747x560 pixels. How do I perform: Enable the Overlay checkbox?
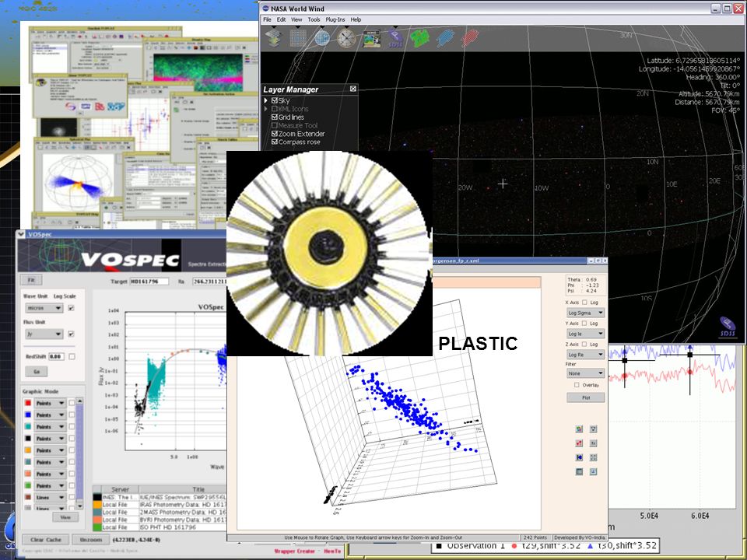pos(577,385)
